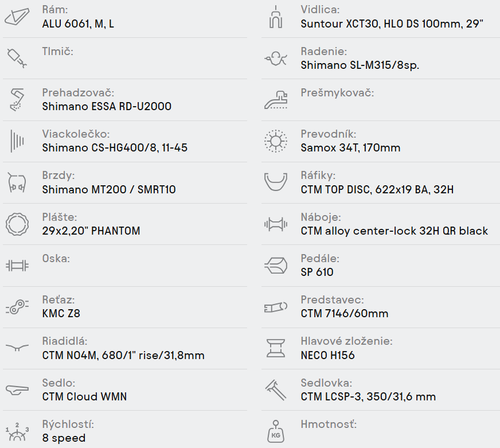Click the 'Náboje:' label
The height and width of the screenshot is (448, 500).
(x=321, y=217)
